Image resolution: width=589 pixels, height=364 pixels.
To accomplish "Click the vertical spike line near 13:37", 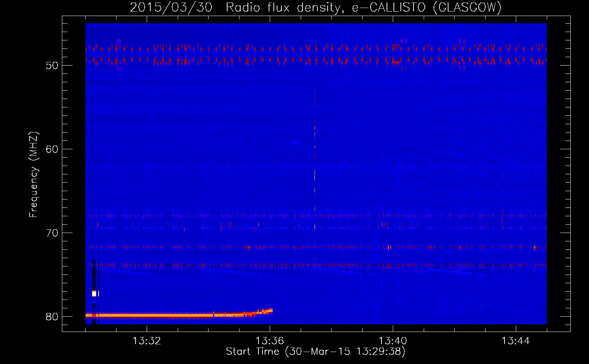I will tap(315, 175).
